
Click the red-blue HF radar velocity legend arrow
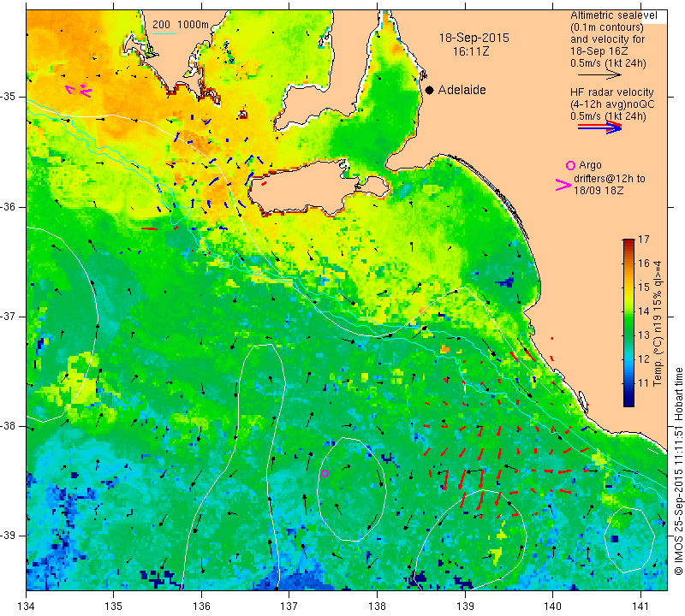pos(599,127)
